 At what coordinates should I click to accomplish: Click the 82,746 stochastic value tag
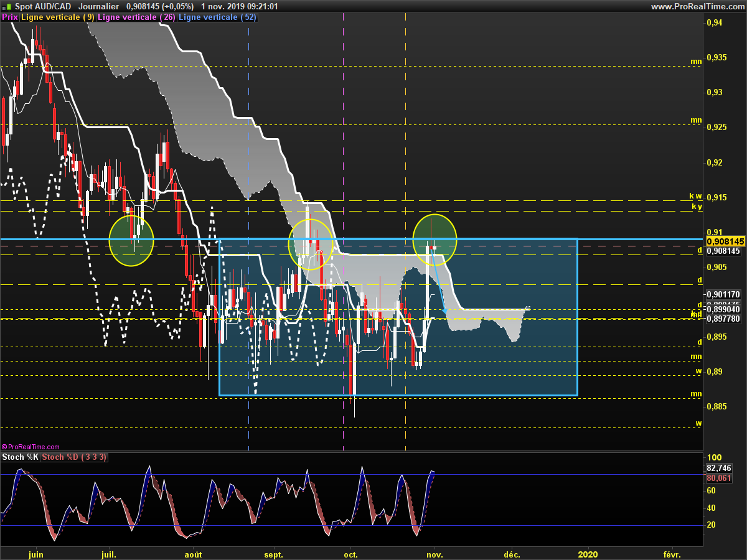pyautogui.click(x=719, y=468)
